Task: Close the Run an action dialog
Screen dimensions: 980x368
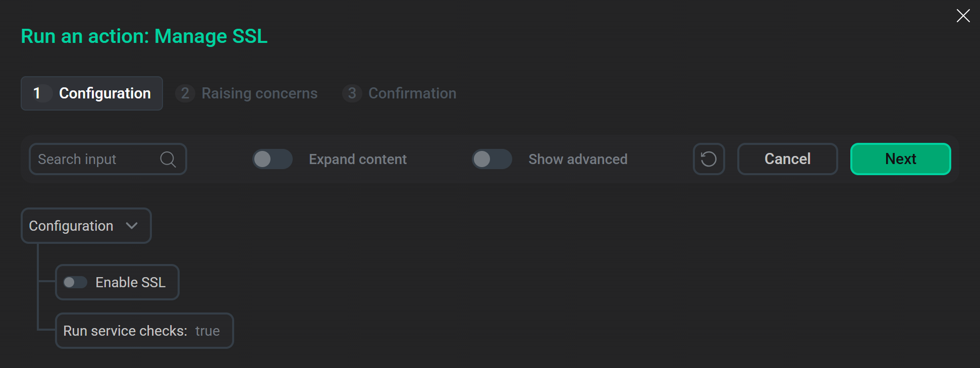Action: tap(963, 16)
